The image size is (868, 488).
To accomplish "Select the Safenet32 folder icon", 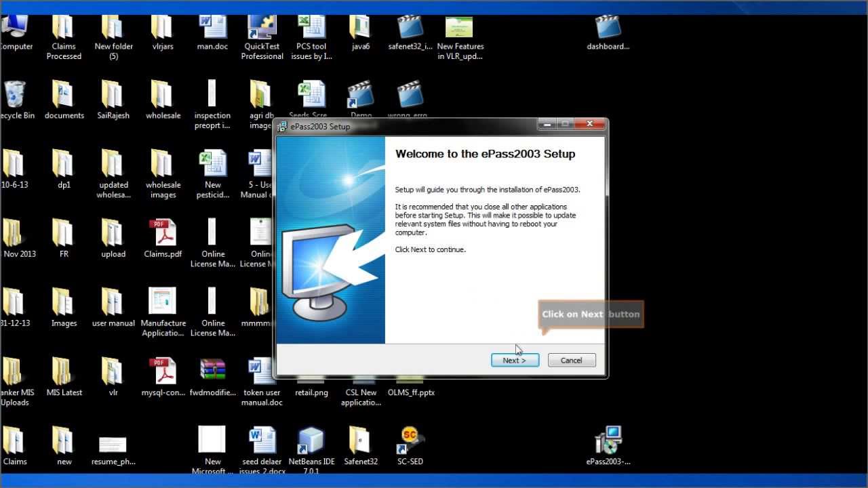I will (361, 441).
